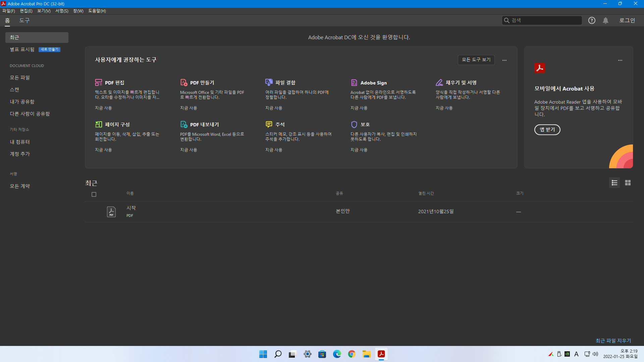The height and width of the screenshot is (362, 644).
Task: Click the 보호 shield icon
Action: [x=354, y=124]
